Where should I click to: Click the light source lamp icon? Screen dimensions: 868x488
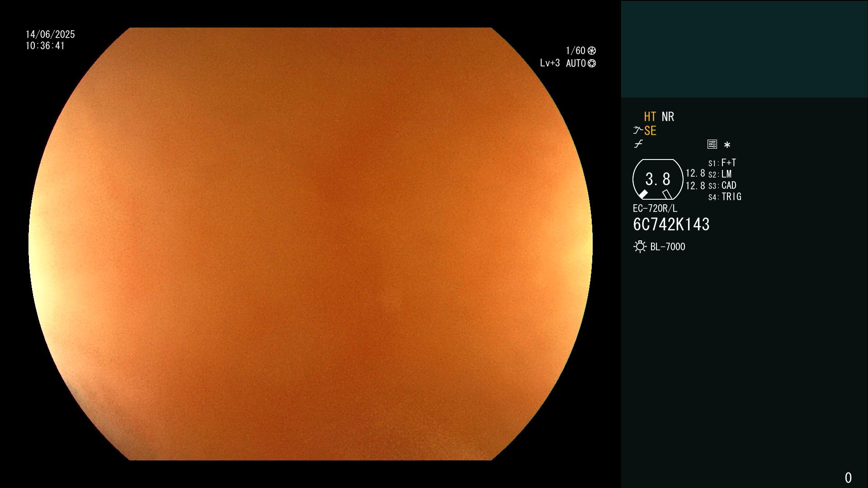(x=640, y=247)
